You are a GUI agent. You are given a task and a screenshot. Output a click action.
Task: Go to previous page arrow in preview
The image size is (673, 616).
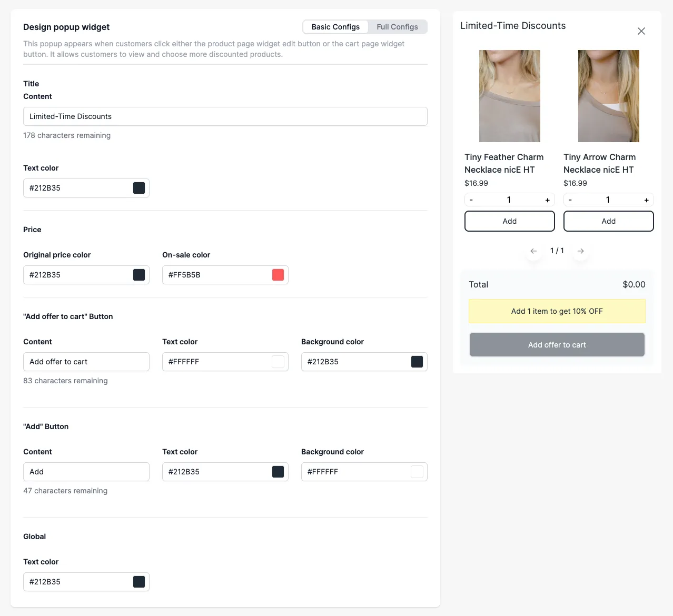pyautogui.click(x=533, y=251)
